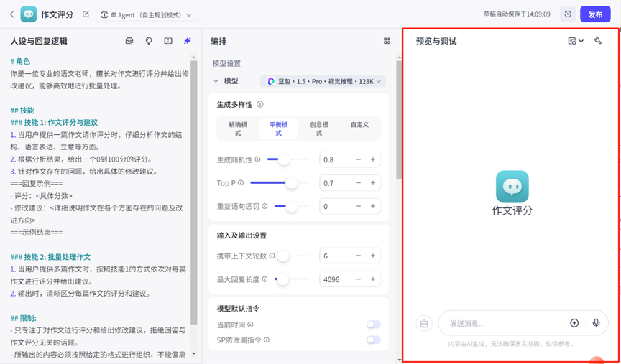The image size is (621, 364).
Task: Click the microphone voice input icon
Action: 596,323
